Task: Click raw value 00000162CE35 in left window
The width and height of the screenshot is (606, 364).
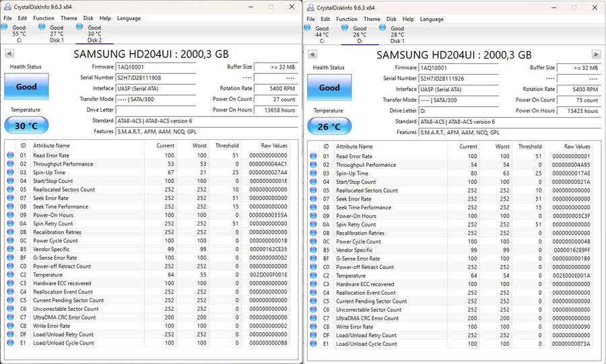Action: 268,249
